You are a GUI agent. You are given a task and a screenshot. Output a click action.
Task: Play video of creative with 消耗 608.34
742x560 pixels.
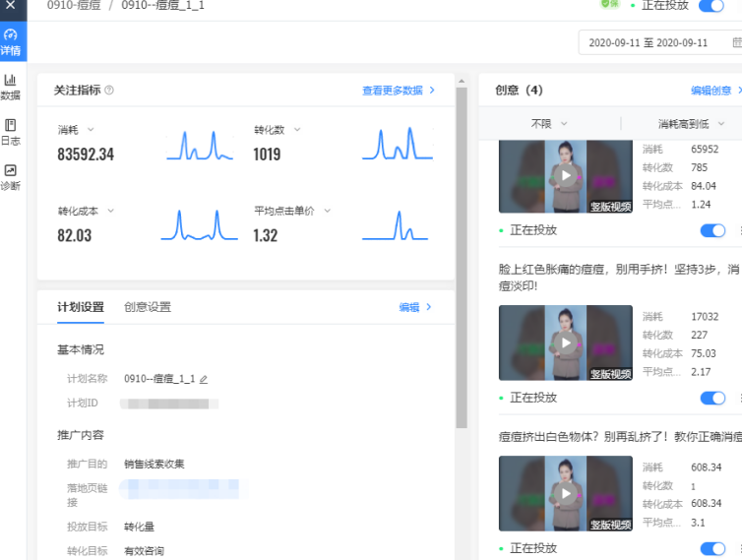click(566, 493)
